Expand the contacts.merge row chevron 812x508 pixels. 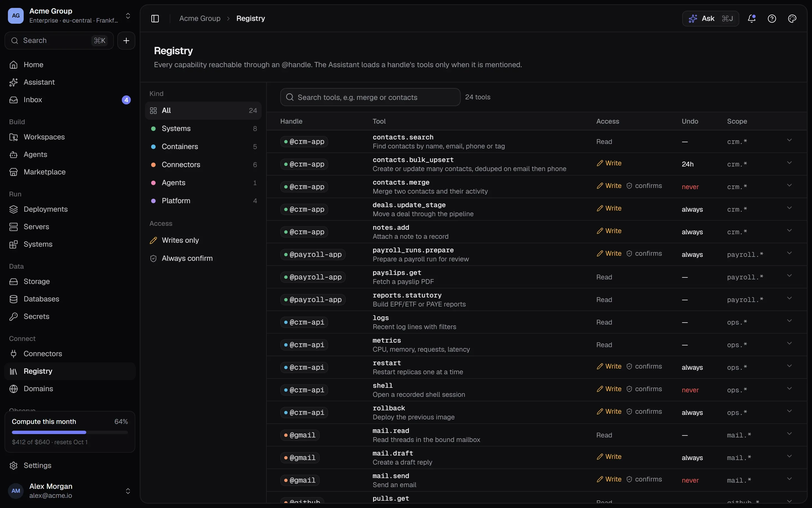[789, 185]
